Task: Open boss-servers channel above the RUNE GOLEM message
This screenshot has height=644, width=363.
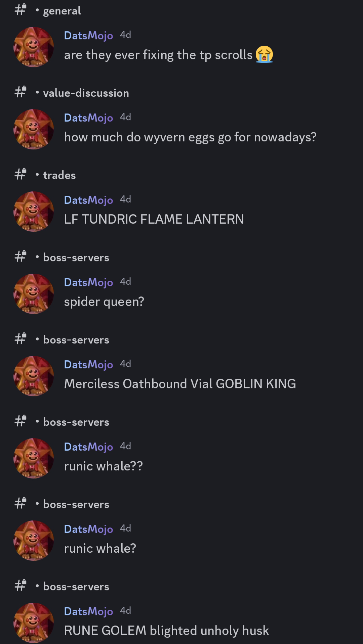Action: 76,587
